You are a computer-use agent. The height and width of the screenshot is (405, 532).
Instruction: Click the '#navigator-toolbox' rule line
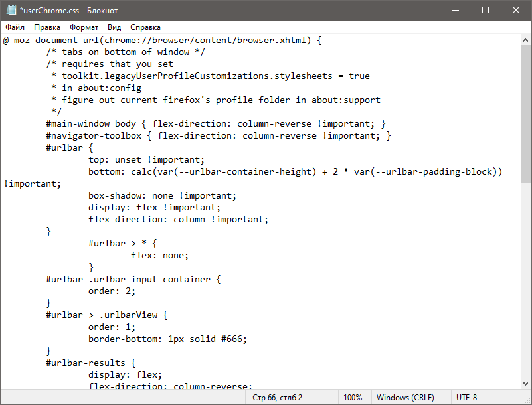point(219,135)
